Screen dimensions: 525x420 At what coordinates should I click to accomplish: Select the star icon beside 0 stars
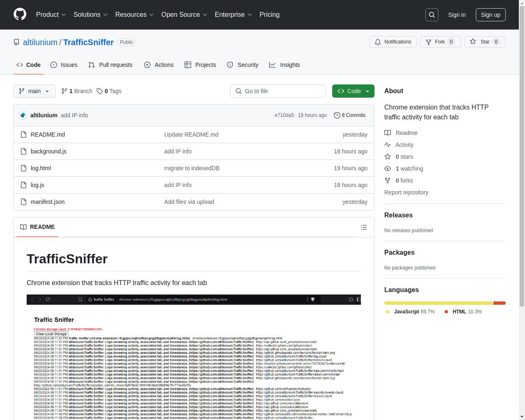pos(388,157)
